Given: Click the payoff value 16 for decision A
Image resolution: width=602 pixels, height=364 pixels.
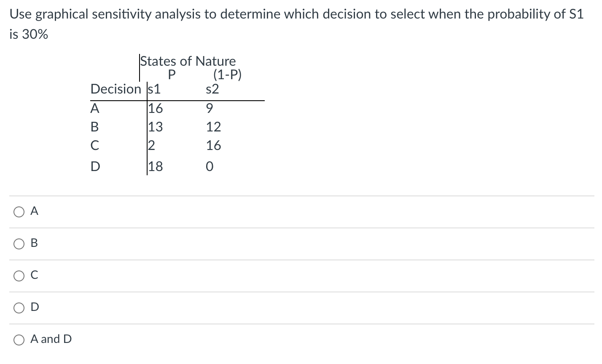Looking at the screenshot, I should [156, 109].
